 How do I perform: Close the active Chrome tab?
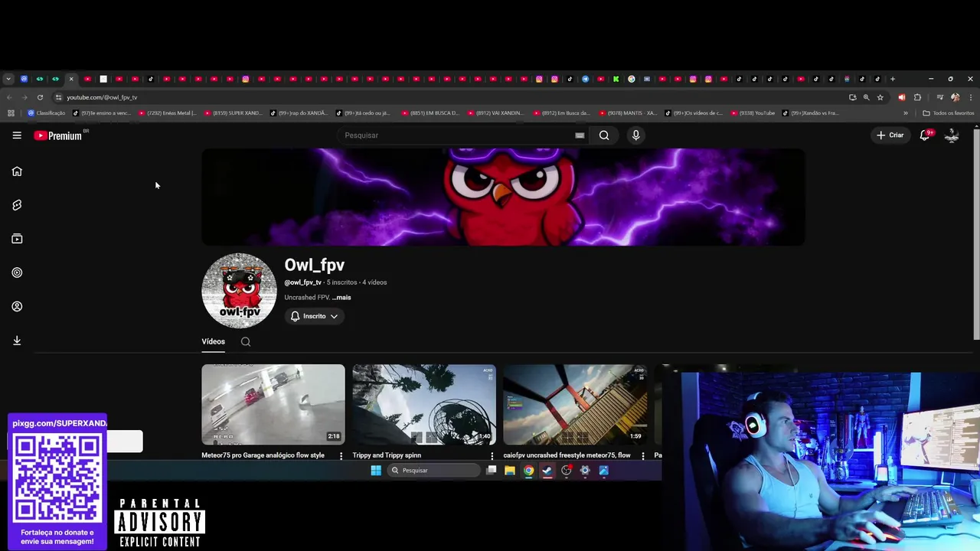tap(71, 79)
